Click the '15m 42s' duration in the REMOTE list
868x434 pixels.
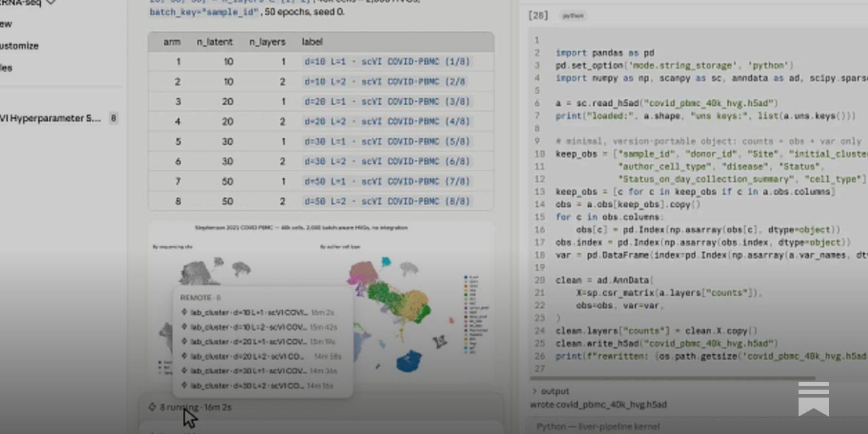coord(323,327)
